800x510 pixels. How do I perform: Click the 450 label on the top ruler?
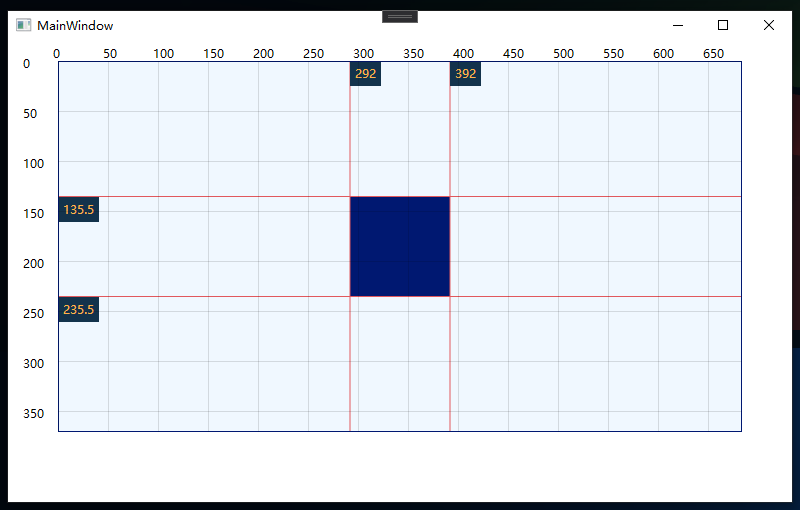coord(513,54)
